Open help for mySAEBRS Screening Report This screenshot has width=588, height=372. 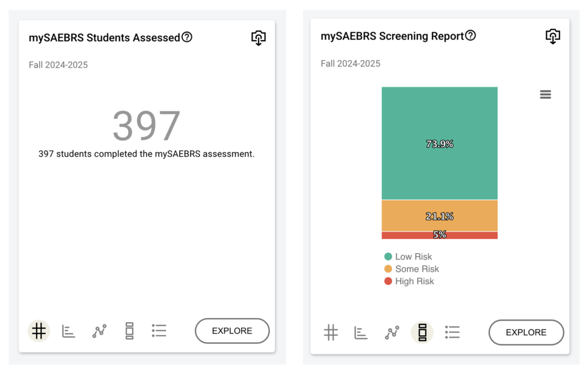[470, 36]
